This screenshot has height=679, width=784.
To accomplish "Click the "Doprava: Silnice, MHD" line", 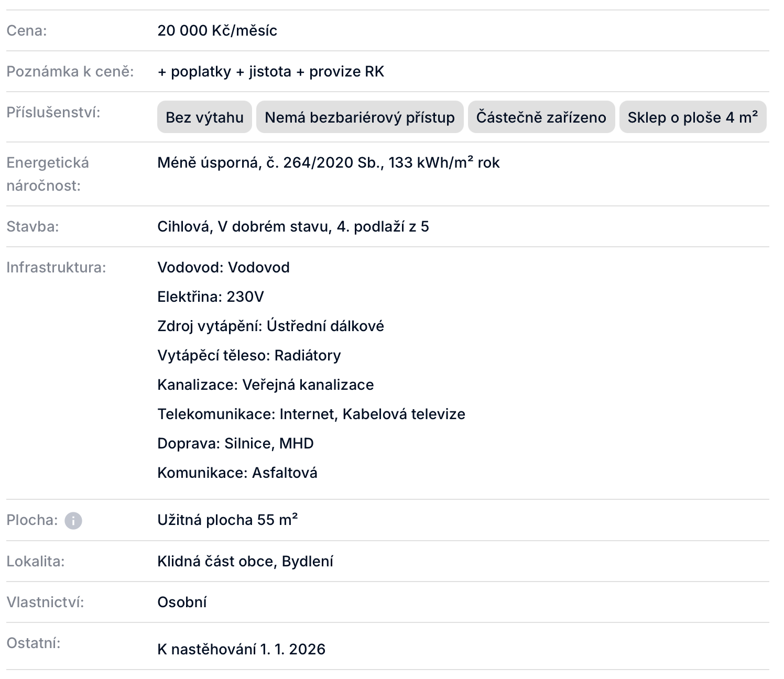I will 235,443.
